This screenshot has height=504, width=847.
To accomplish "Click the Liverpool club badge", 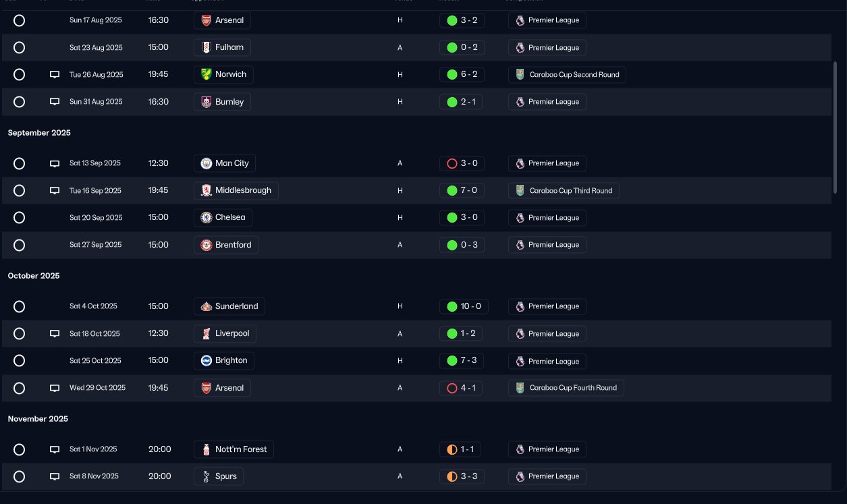I will coord(207,334).
